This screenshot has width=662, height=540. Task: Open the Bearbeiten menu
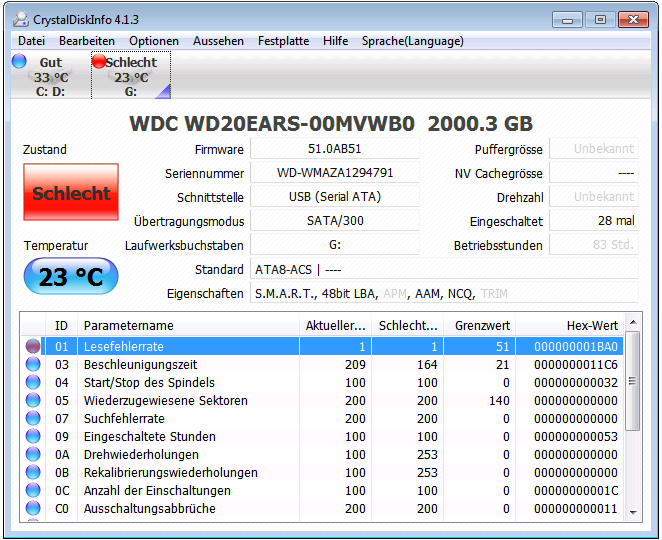[x=87, y=41]
